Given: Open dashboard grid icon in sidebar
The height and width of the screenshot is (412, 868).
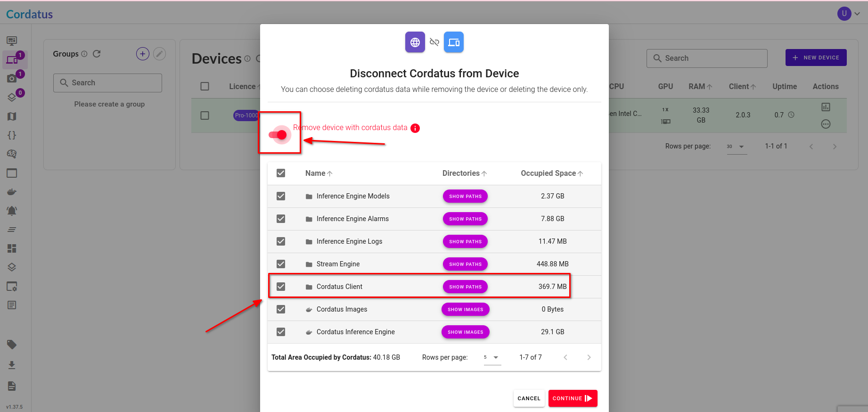Looking at the screenshot, I should (12, 248).
